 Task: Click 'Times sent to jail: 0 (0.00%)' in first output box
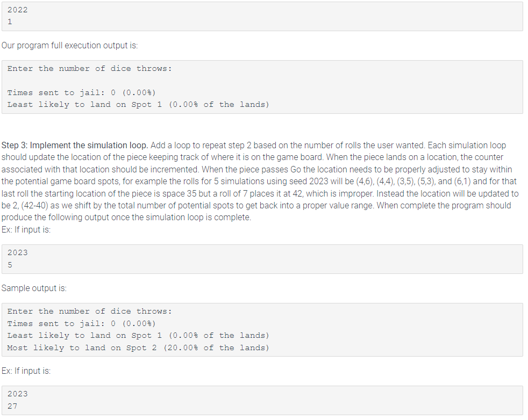coord(82,92)
